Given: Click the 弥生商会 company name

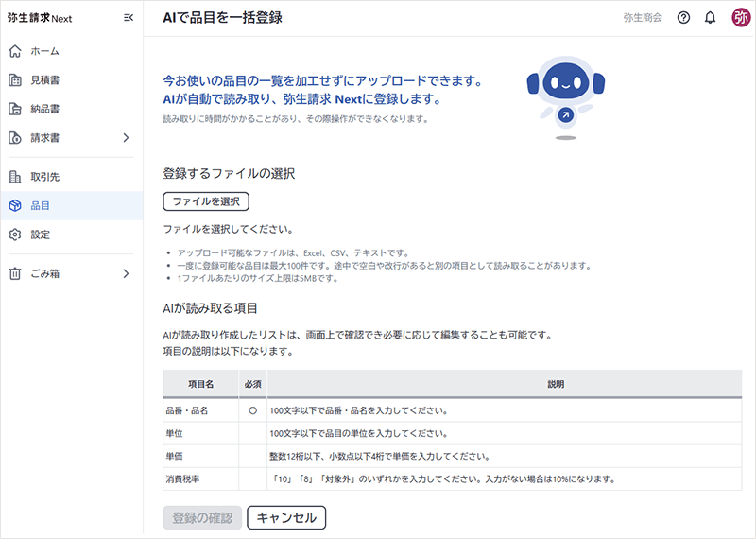Looking at the screenshot, I should 643,18.
